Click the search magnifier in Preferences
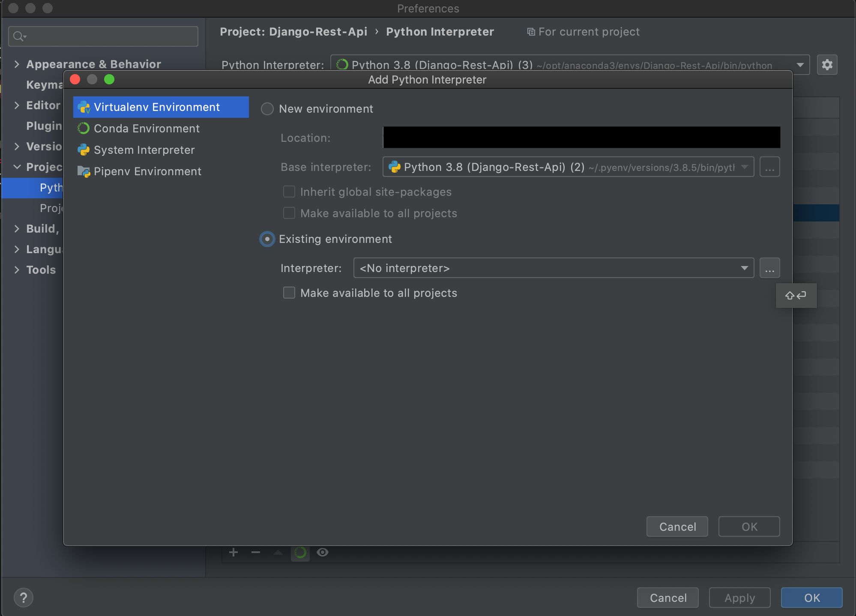 pyautogui.click(x=18, y=36)
